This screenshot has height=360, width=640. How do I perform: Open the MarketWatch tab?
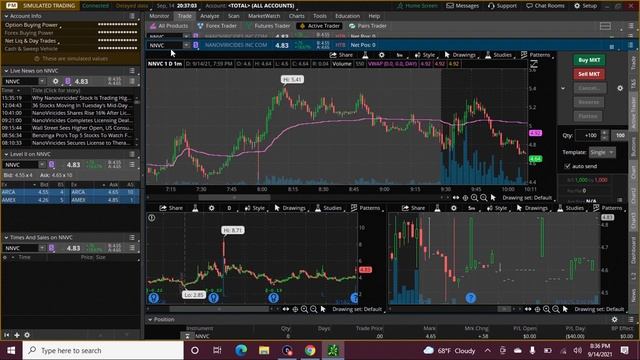(264, 16)
